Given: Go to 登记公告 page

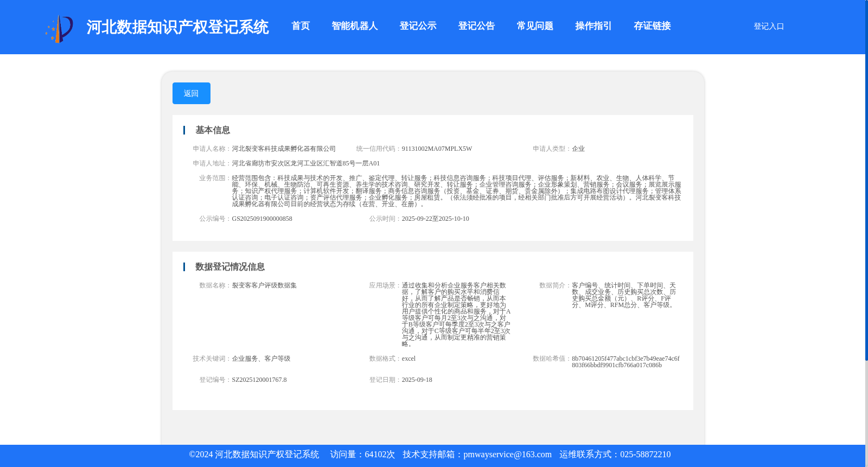Looking at the screenshot, I should 476,26.
